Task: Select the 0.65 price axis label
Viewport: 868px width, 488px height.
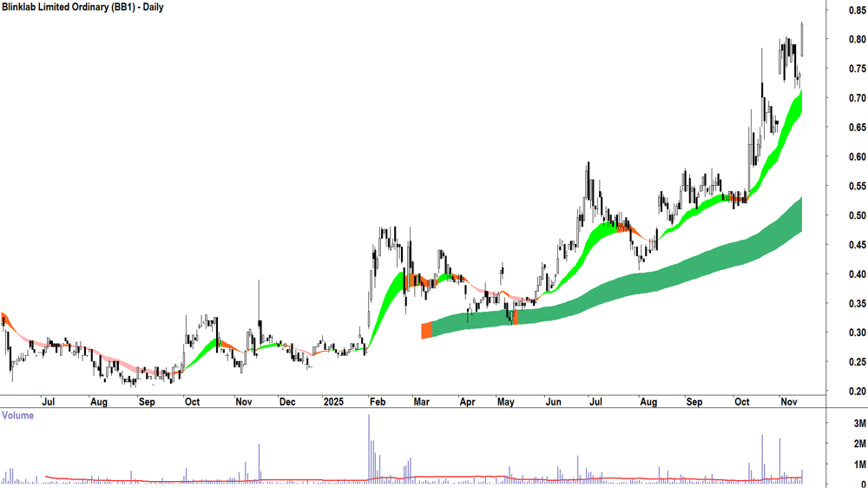Action: [858, 128]
